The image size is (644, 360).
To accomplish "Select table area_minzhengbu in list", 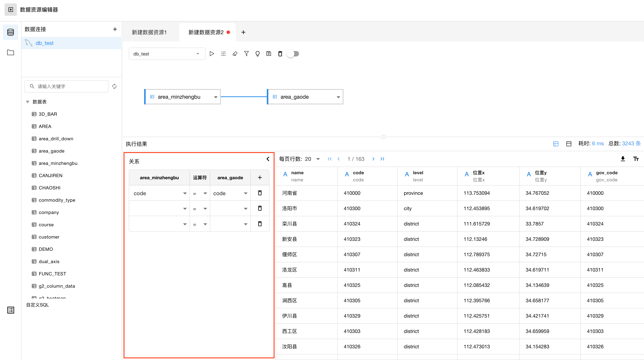I will point(58,163).
